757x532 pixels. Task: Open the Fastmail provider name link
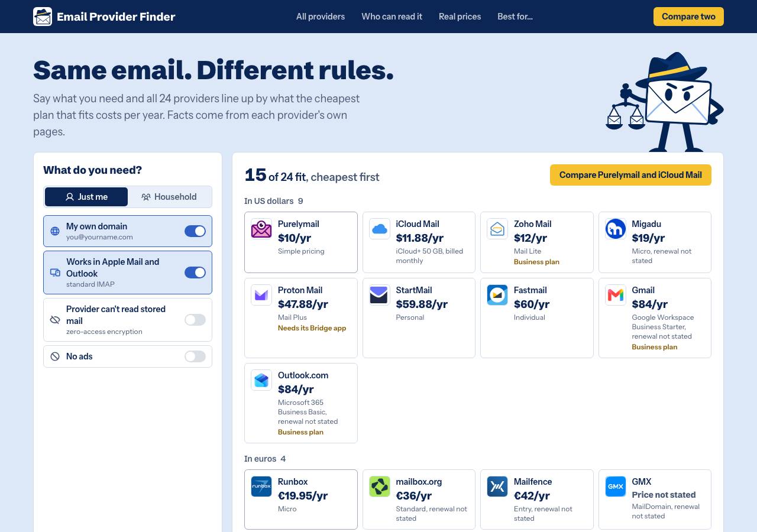[x=530, y=290]
